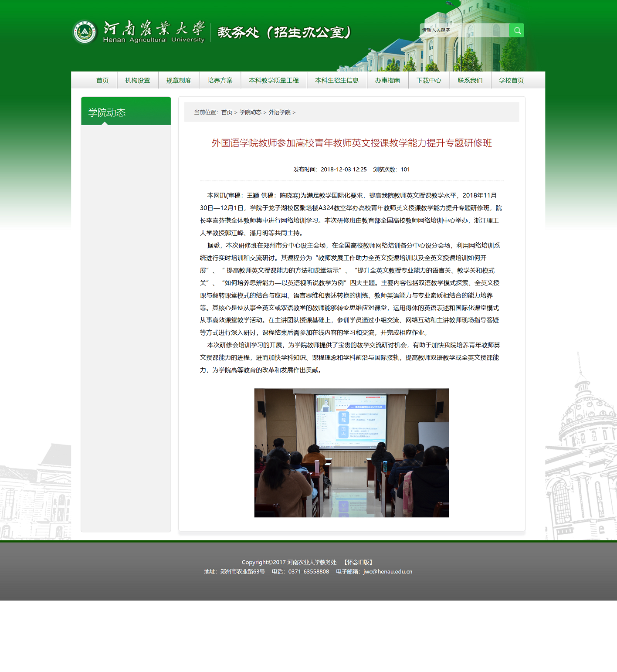
Task: Select the 规章制度 navigation item
Action: (x=179, y=81)
